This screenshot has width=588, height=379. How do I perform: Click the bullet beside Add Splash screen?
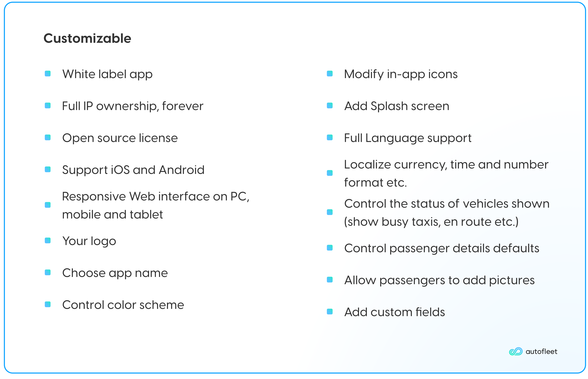coord(330,106)
